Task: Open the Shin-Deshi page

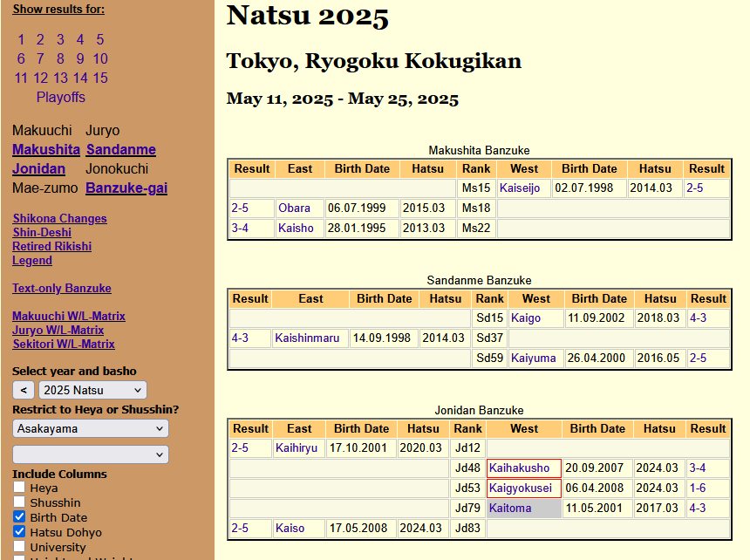Action: coord(42,232)
